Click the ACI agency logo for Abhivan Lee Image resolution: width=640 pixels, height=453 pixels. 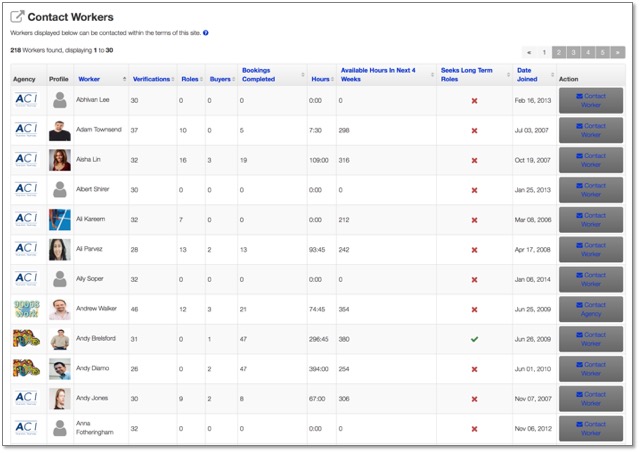pos(26,101)
